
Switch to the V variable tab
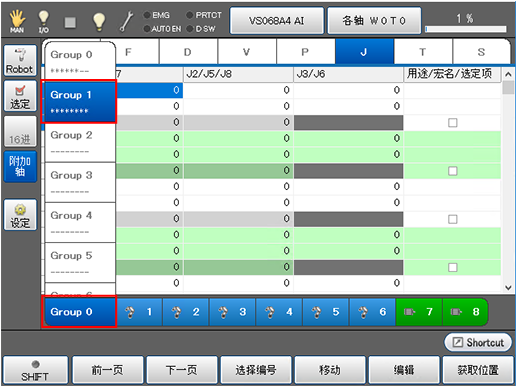pos(247,52)
